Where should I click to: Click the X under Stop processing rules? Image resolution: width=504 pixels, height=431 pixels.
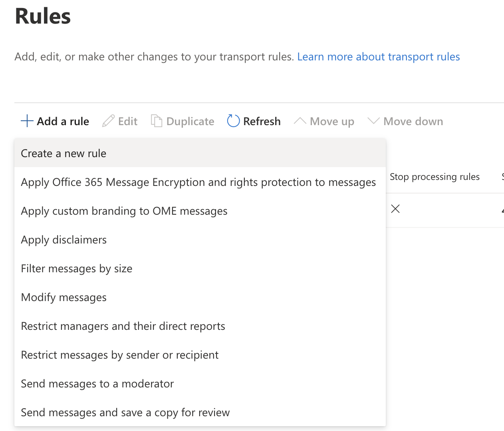coord(395,209)
